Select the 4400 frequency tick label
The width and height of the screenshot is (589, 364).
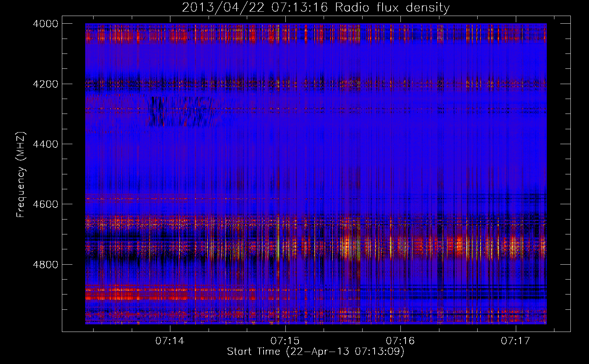coord(45,144)
